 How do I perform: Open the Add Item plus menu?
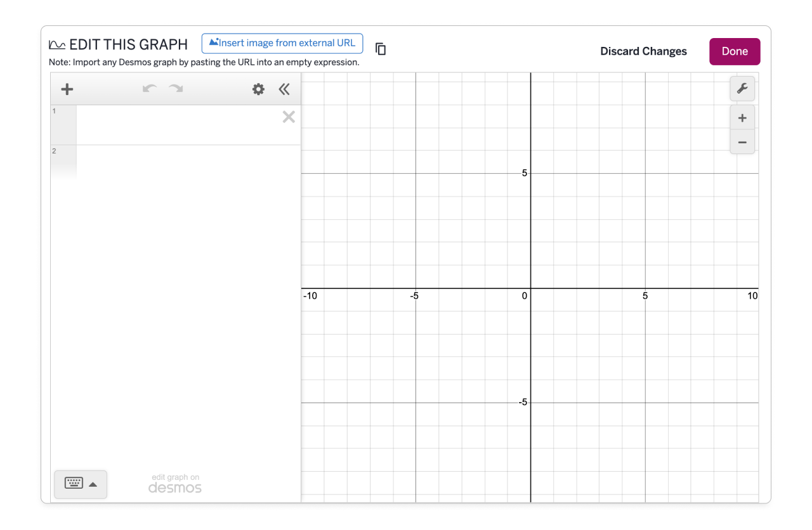67,89
